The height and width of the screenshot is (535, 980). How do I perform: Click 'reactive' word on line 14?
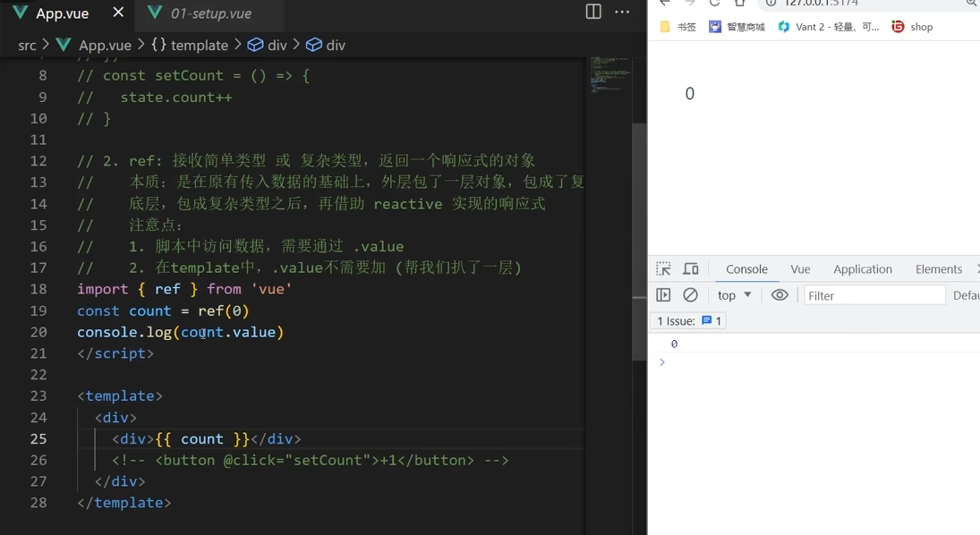point(408,204)
